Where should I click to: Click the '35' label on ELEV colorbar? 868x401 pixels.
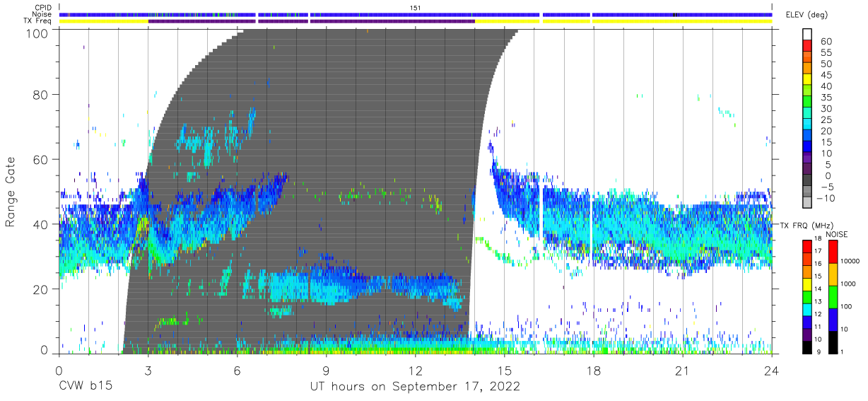click(x=826, y=98)
